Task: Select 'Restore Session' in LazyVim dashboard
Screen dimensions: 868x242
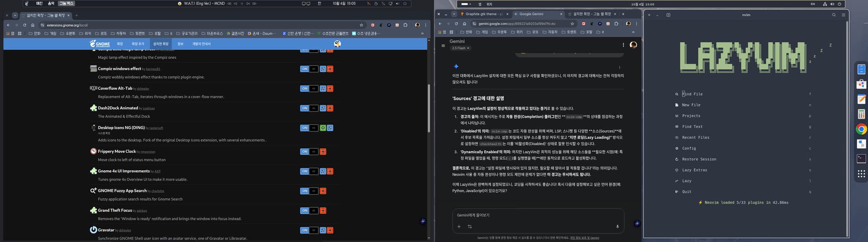Action: click(x=699, y=159)
